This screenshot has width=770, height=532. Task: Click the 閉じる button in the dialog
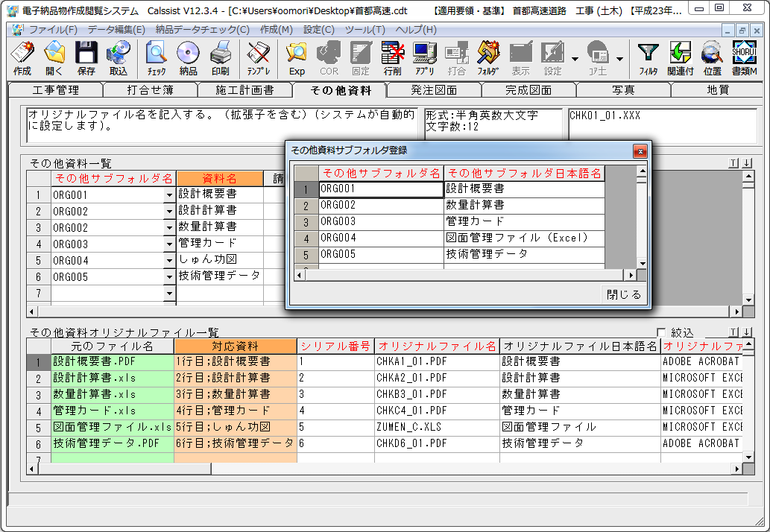click(x=624, y=294)
